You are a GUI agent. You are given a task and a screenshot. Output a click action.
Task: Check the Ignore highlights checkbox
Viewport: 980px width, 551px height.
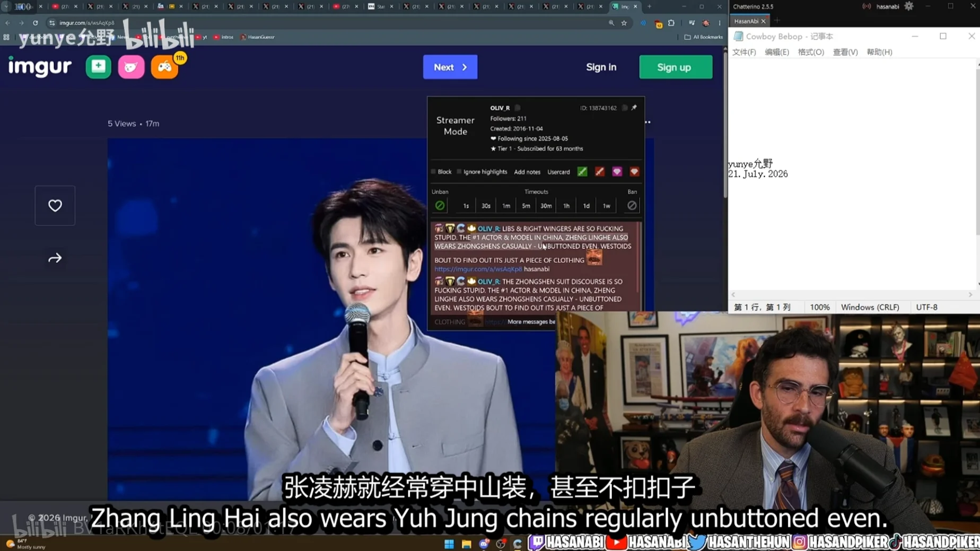459,172
